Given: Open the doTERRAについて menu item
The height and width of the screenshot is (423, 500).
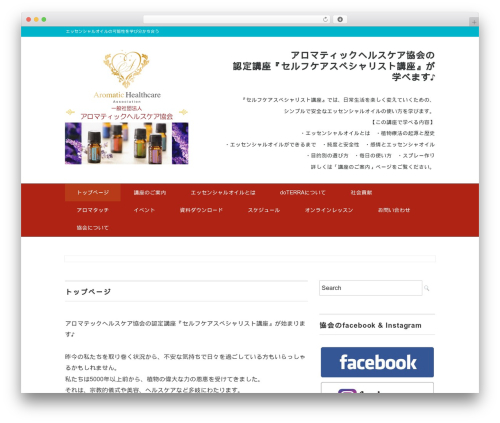Looking at the screenshot, I should pos(302,192).
